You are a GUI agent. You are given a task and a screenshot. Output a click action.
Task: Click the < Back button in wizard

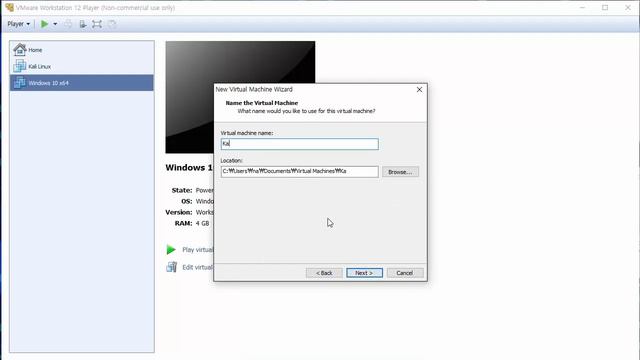[x=324, y=273]
